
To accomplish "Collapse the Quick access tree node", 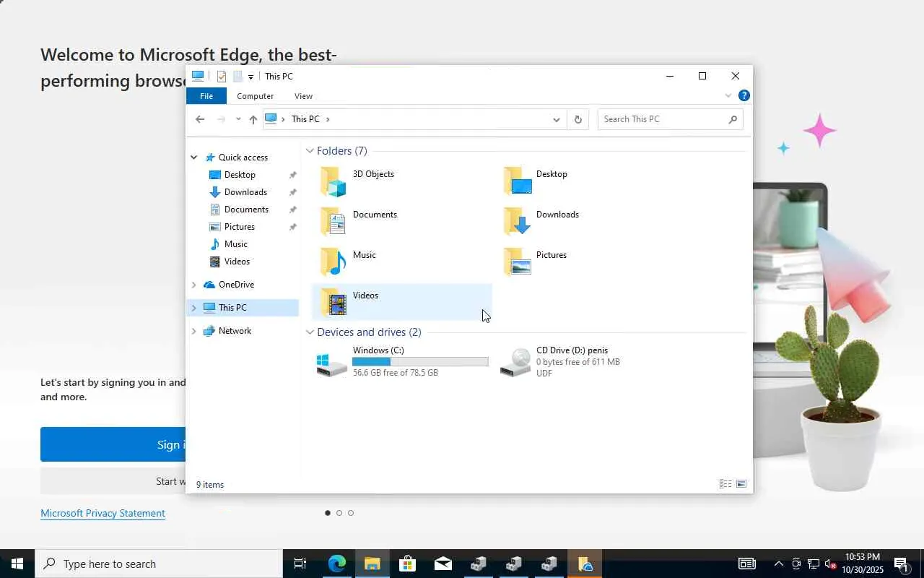I will tap(193, 158).
